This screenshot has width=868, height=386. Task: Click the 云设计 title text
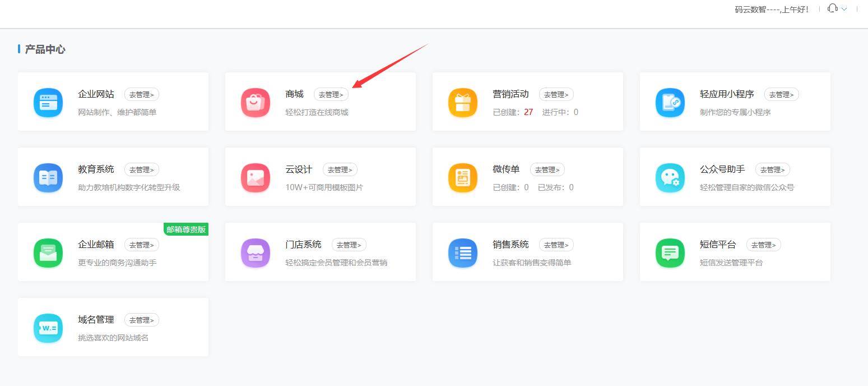tap(299, 169)
